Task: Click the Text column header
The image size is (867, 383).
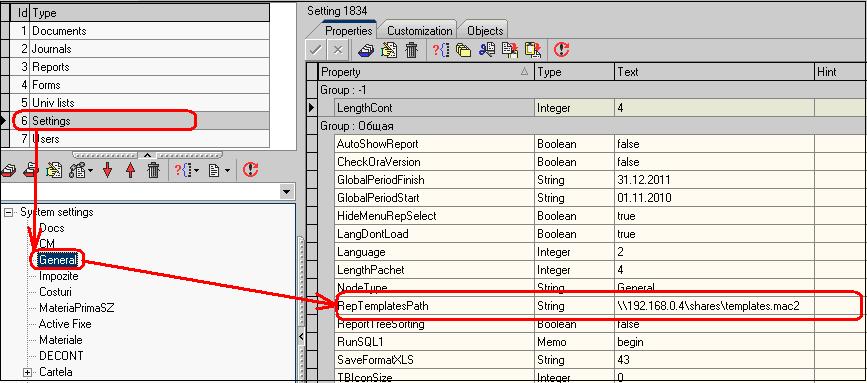Action: [x=714, y=72]
